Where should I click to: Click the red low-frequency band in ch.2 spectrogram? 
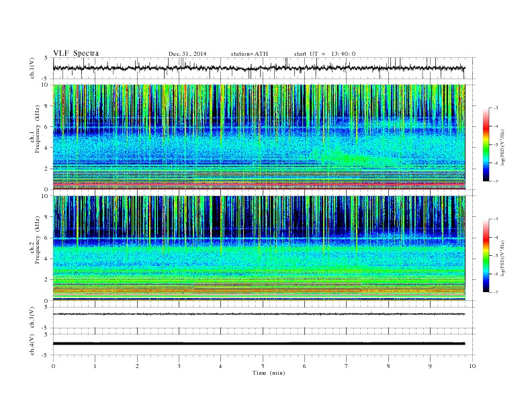pos(259,290)
